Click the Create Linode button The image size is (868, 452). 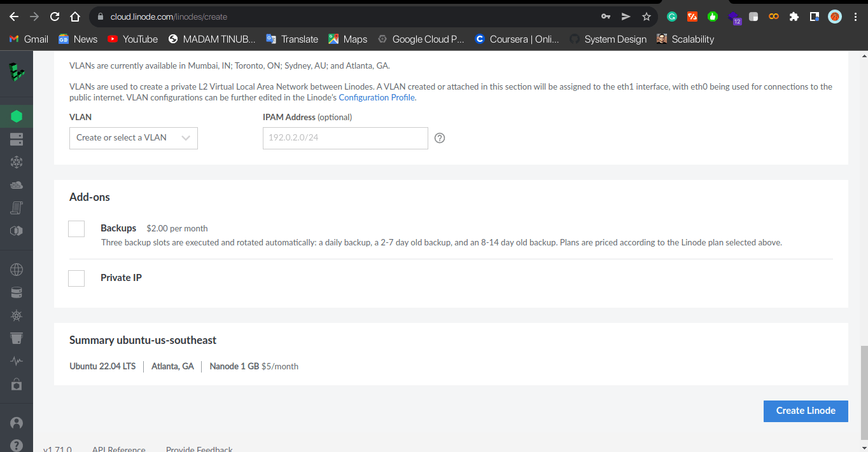pos(806,411)
